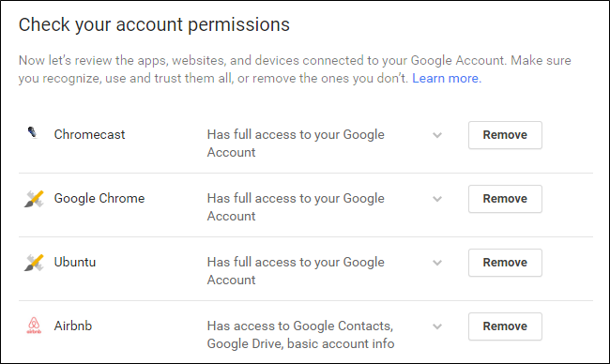
Task: Expand Ubuntu permission details chevron
Action: pos(437,263)
